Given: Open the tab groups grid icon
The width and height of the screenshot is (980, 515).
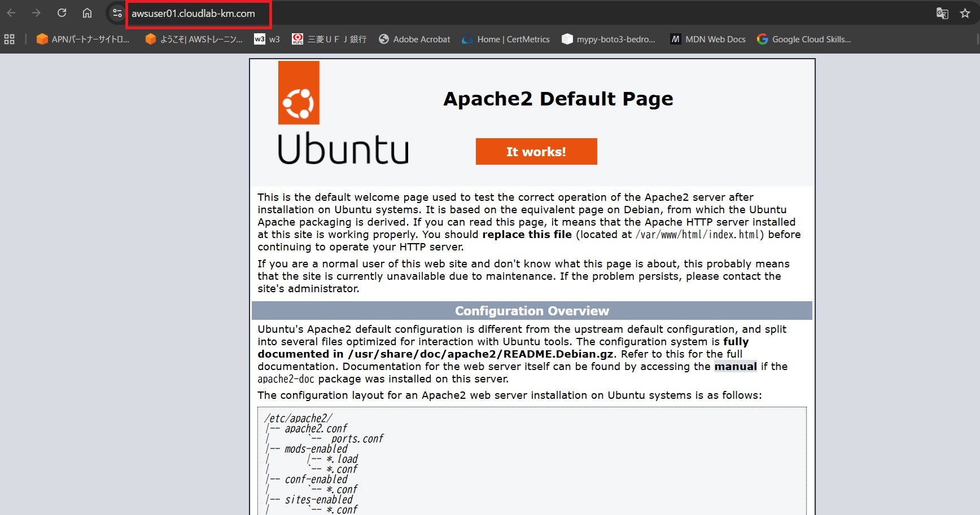Looking at the screenshot, I should coord(9,39).
